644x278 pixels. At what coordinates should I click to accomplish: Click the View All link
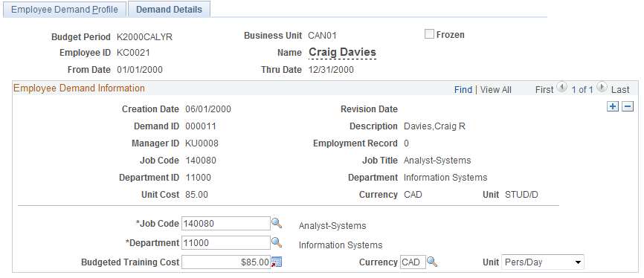pyautogui.click(x=496, y=90)
